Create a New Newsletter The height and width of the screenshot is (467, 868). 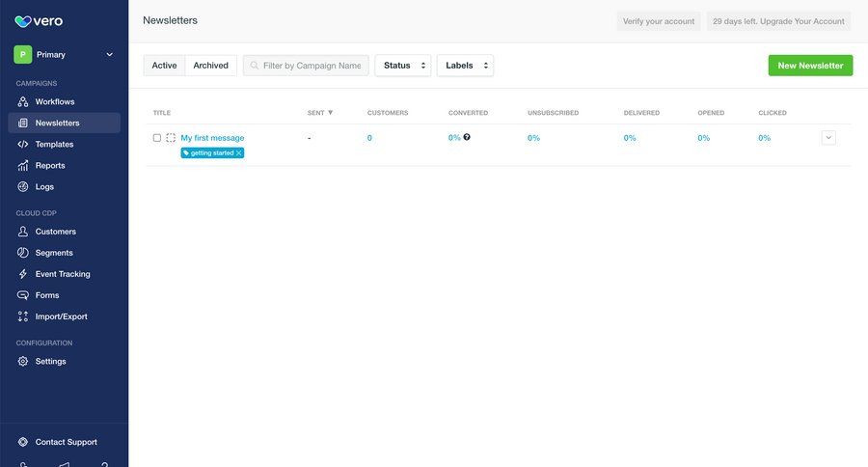pos(810,66)
